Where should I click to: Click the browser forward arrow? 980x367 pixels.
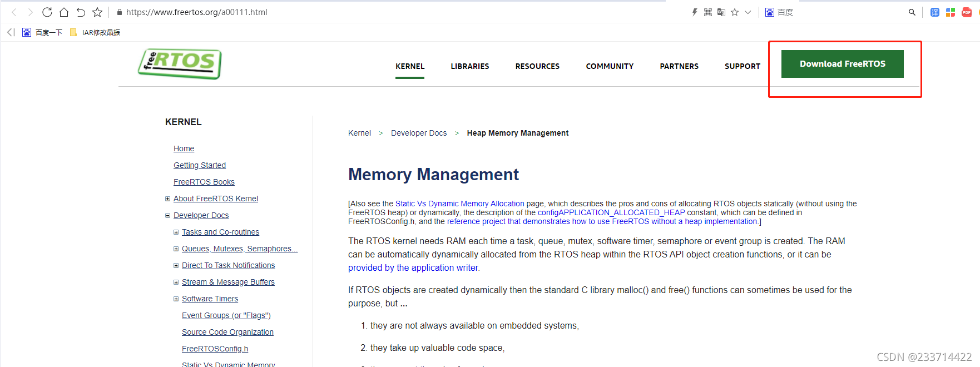(31, 12)
